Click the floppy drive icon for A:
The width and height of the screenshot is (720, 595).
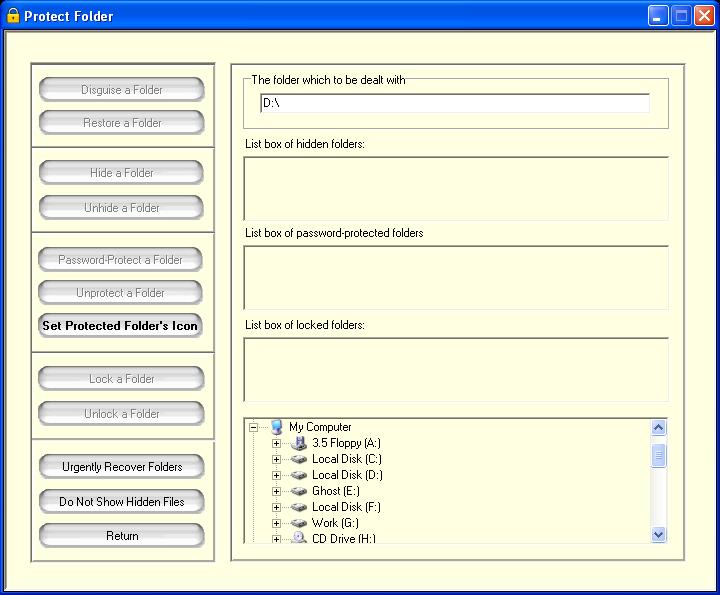(x=299, y=443)
